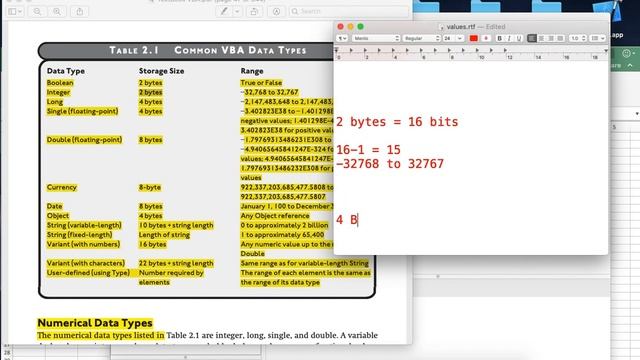Click 'Variant (with numbers)' table entry

click(x=83, y=244)
